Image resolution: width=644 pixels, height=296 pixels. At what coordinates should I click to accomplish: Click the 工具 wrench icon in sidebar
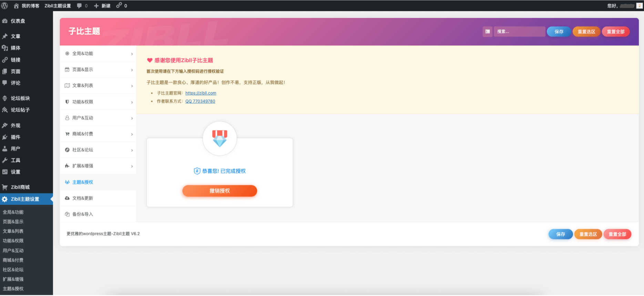click(5, 160)
